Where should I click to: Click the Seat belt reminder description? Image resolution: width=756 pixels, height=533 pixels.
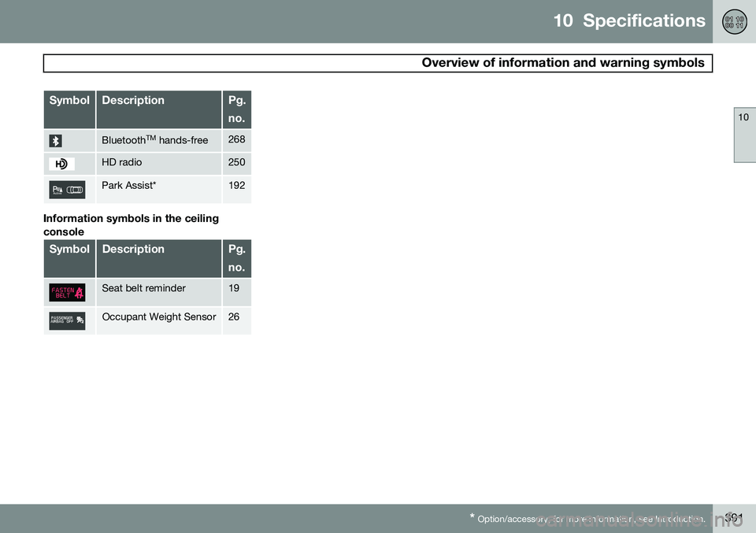[x=143, y=288]
